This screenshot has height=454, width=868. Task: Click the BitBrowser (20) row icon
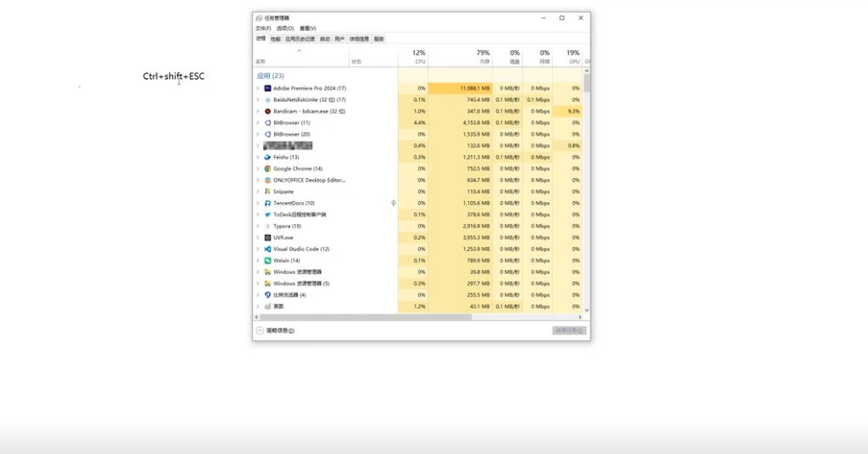(267, 134)
